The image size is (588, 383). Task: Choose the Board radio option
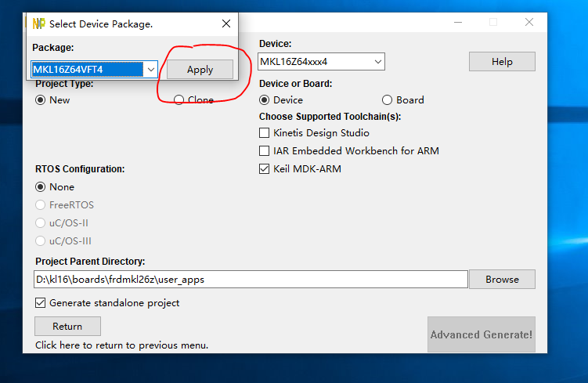tap(387, 100)
